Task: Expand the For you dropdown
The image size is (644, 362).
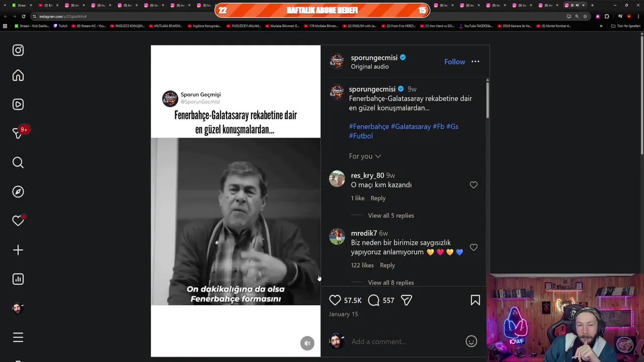Action: (x=365, y=156)
